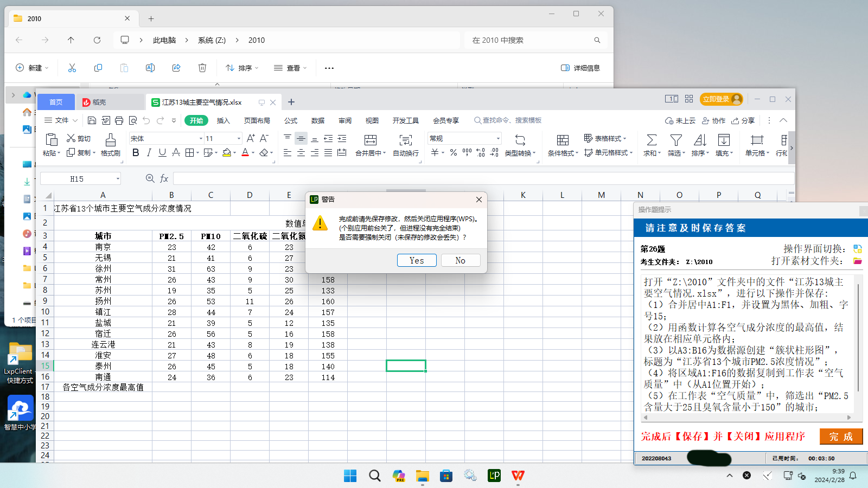Click the Format Painter (格式刷) icon
Viewport: 868px width, 488px height.
pyautogui.click(x=110, y=140)
